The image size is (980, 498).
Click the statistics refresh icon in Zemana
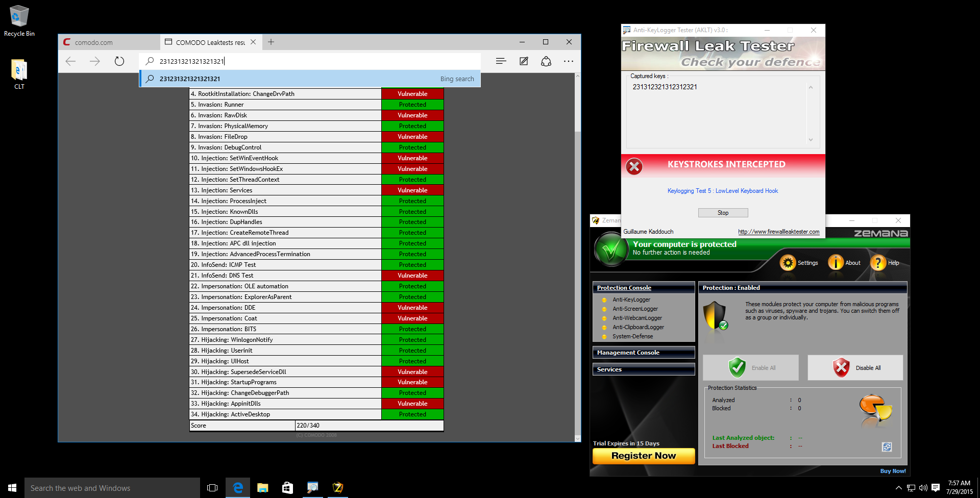pos(887,447)
